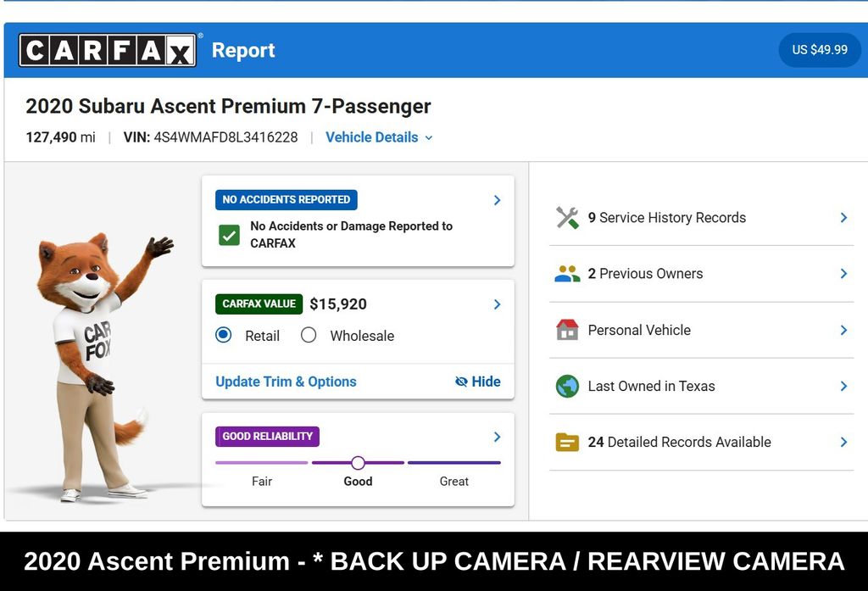Screen dimensions: 868x591
Task: Select the Retail radio button
Action: (x=224, y=335)
